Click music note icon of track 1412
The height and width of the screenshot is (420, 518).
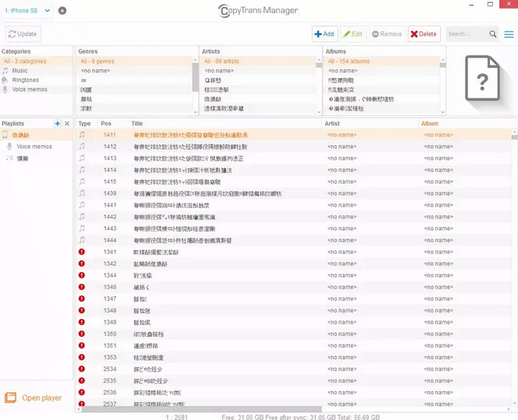pyautogui.click(x=82, y=146)
